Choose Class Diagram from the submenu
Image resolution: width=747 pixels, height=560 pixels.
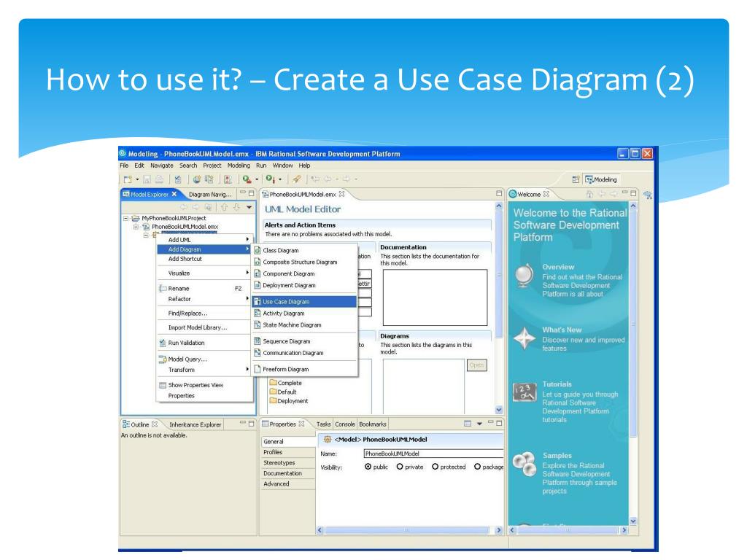304,250
